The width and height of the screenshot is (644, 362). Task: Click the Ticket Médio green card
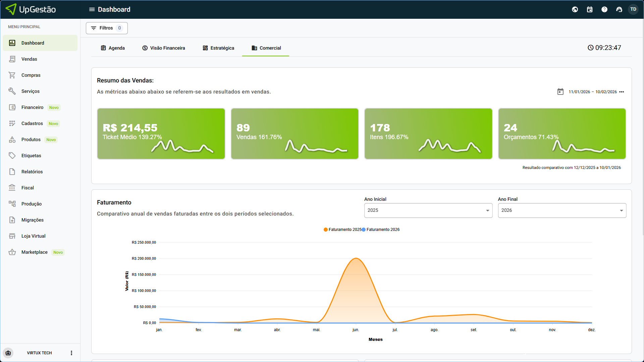(x=161, y=133)
